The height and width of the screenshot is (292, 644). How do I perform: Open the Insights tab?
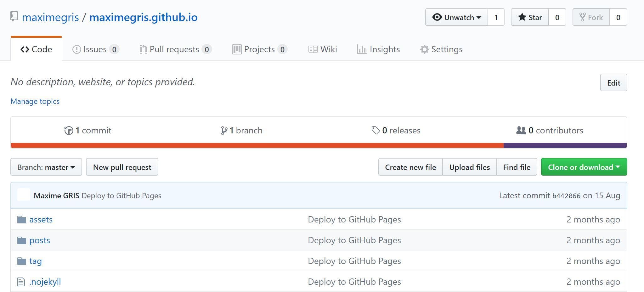click(378, 49)
